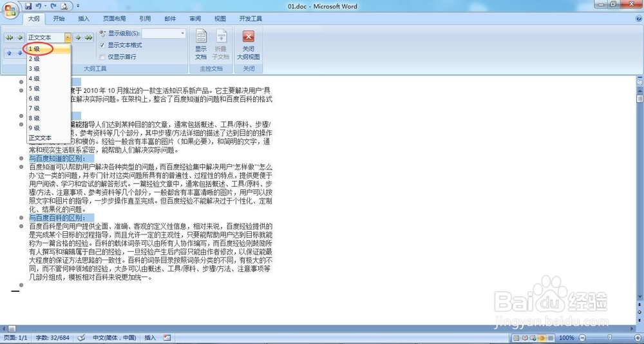Select 7 级 from the level list
This screenshot has height=344, width=644.
49,108
